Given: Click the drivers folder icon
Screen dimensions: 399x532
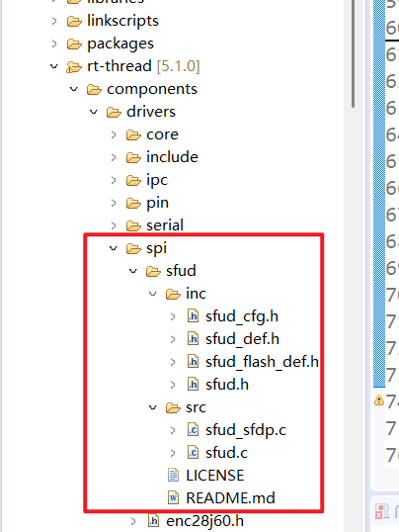Looking at the screenshot, I should click(x=114, y=113).
